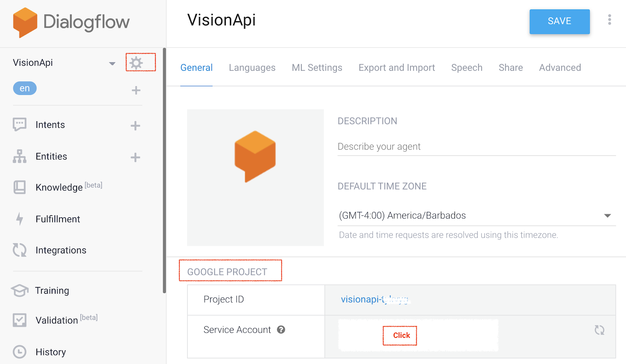The height and width of the screenshot is (364, 626).
Task: Open agent settings gear icon
Action: 136,63
